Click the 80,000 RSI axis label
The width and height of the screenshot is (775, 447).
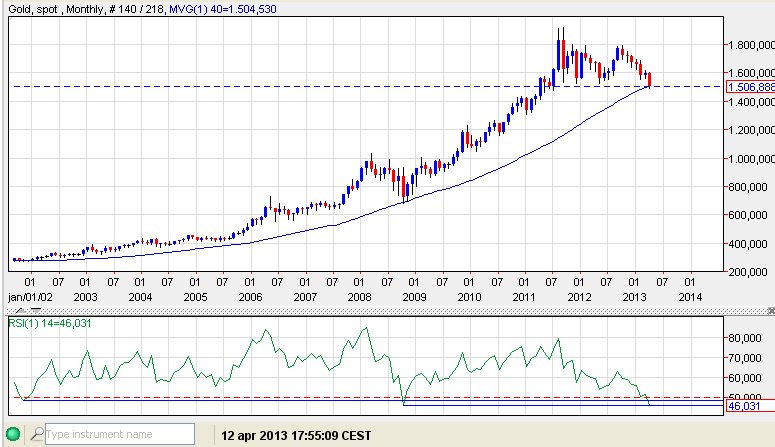pos(745,338)
